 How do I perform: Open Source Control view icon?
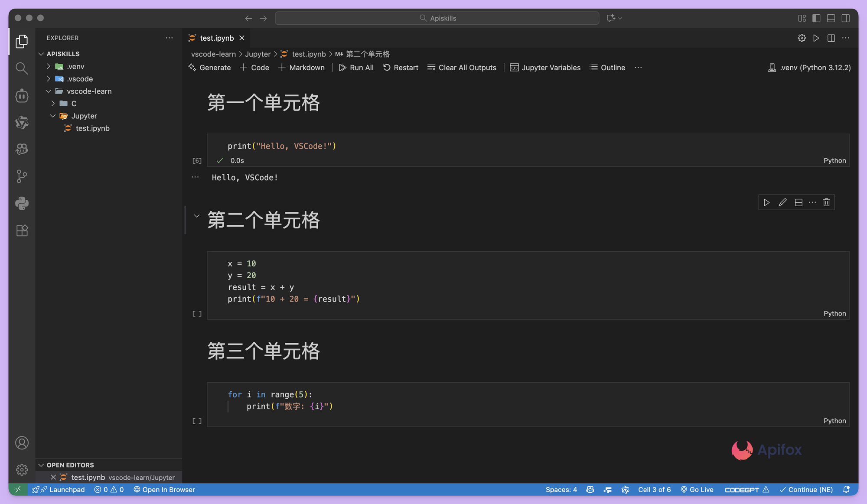click(x=22, y=176)
